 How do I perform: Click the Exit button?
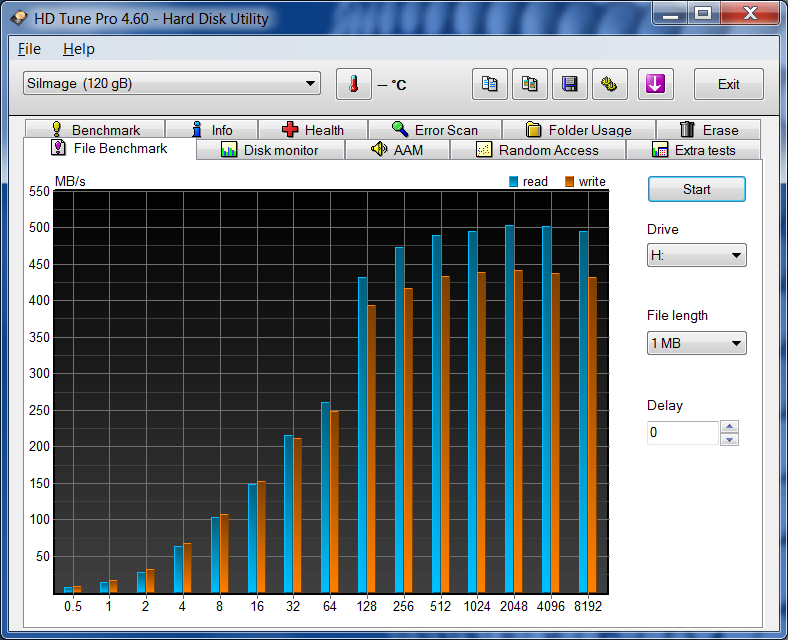[x=728, y=84]
